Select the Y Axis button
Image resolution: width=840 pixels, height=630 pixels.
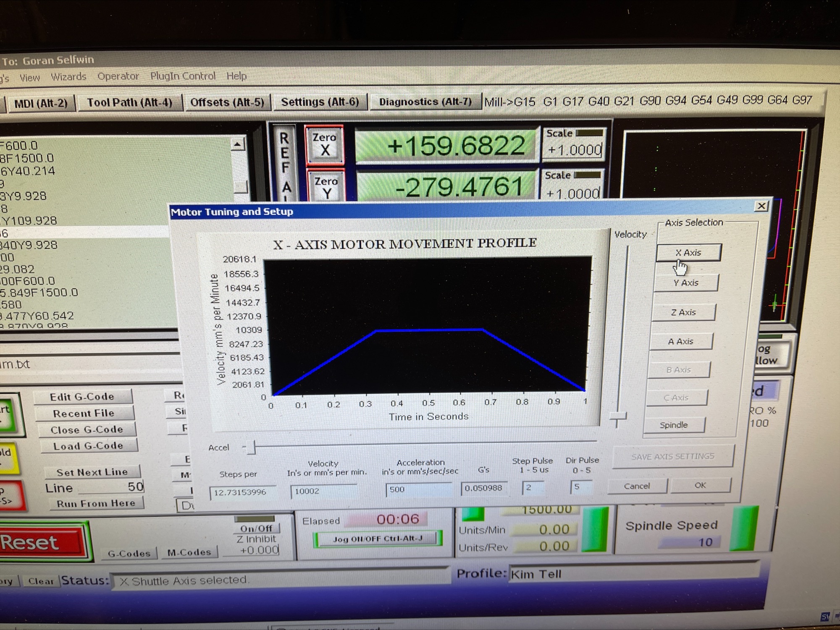coord(685,283)
